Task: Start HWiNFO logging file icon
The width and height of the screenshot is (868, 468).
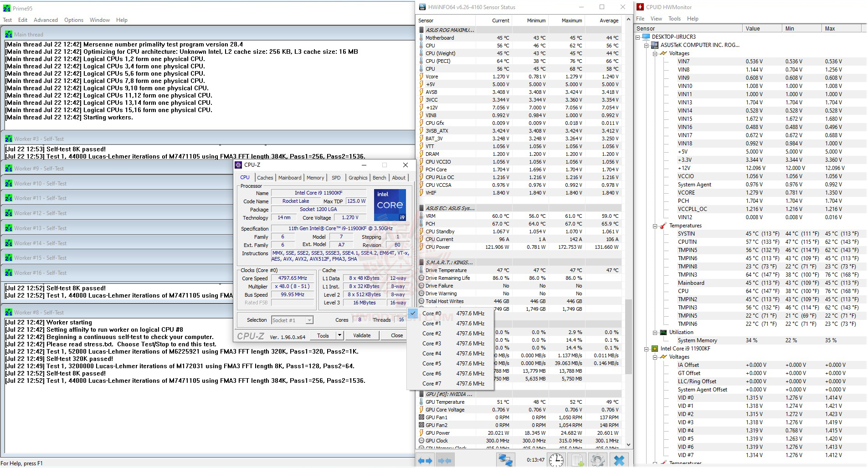Action: [578, 460]
